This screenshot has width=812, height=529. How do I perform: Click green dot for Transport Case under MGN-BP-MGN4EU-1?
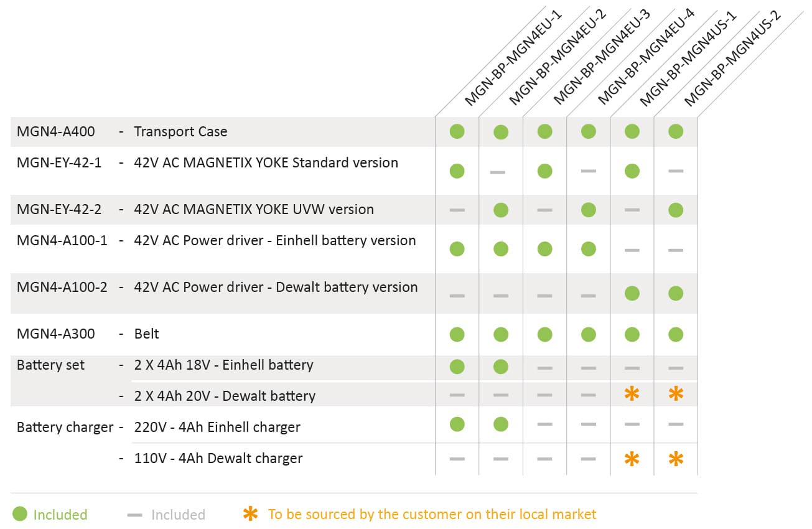pos(457,131)
